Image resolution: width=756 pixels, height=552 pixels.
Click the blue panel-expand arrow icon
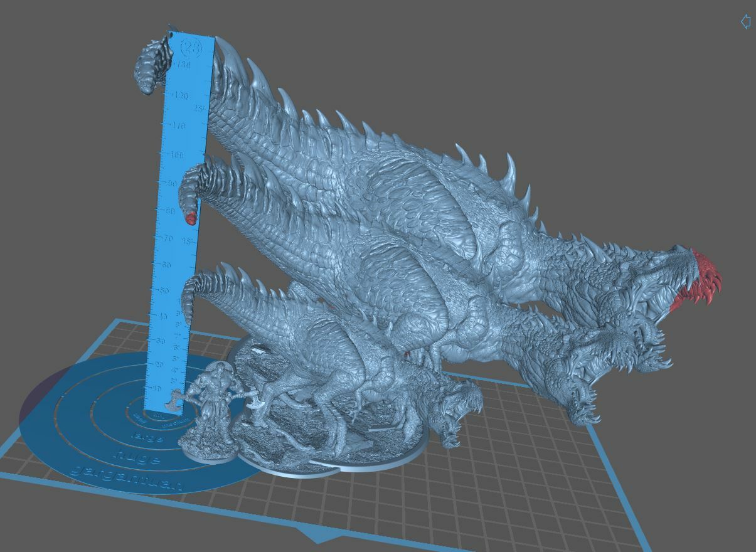[745, 21]
